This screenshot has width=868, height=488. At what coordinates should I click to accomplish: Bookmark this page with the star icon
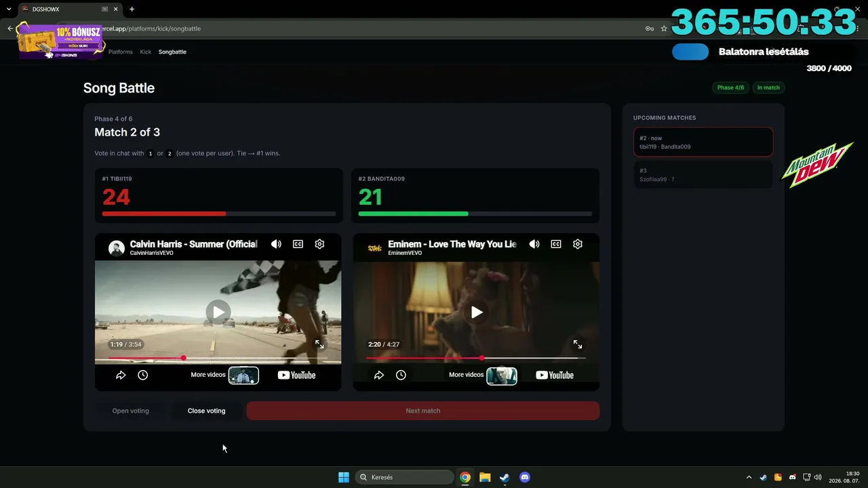click(x=664, y=28)
